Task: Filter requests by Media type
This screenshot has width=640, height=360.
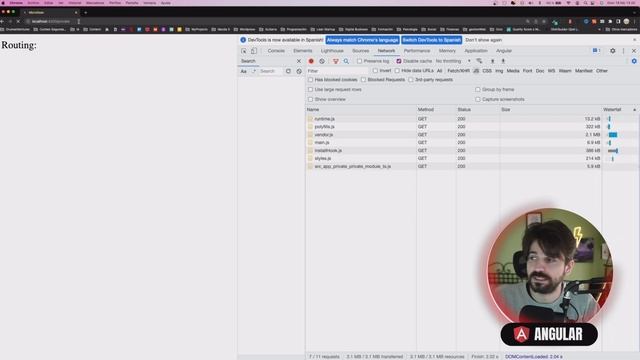Action: coord(513,71)
